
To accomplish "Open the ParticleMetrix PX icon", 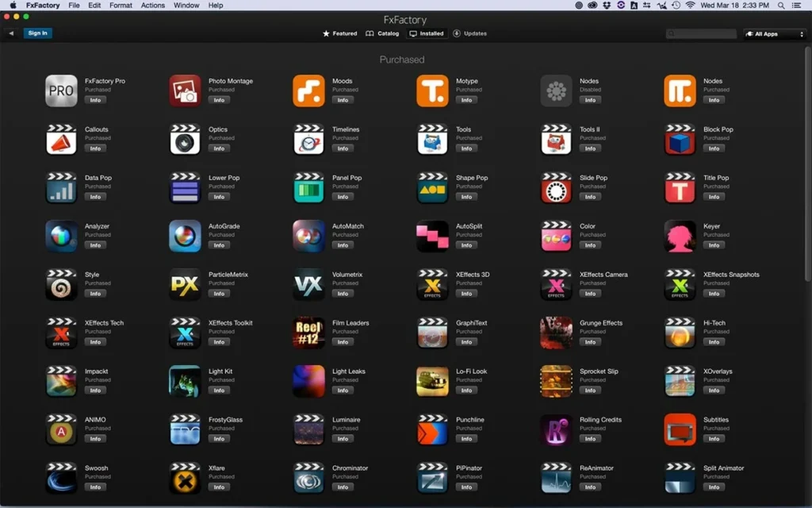I will [185, 285].
